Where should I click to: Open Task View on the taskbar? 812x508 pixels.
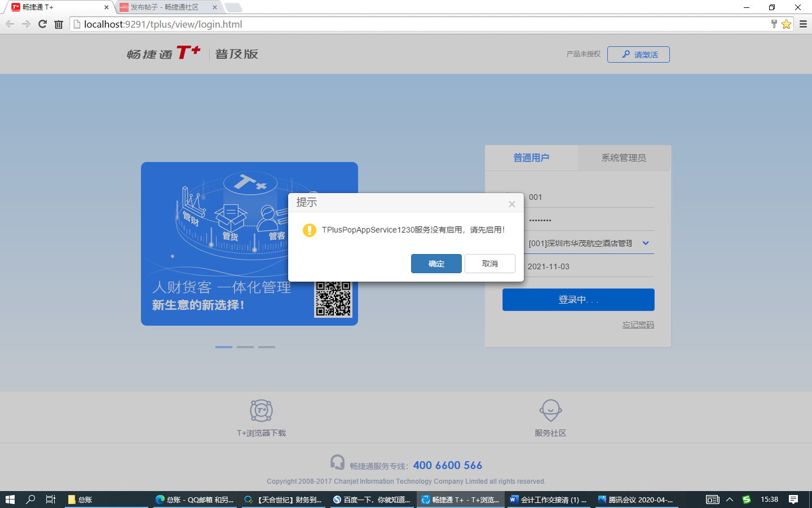coord(51,500)
